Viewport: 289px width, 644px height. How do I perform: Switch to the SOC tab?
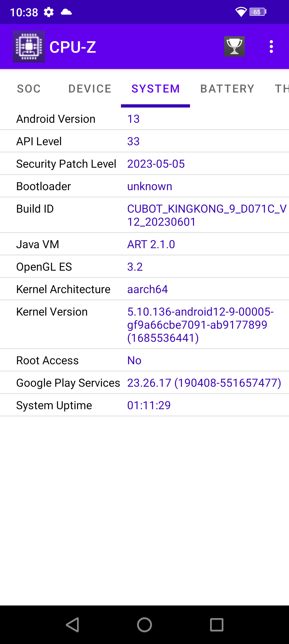pyautogui.click(x=29, y=89)
